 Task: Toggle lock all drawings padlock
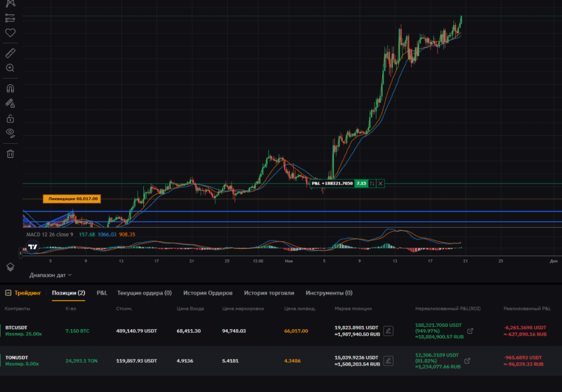pyautogui.click(x=10, y=118)
